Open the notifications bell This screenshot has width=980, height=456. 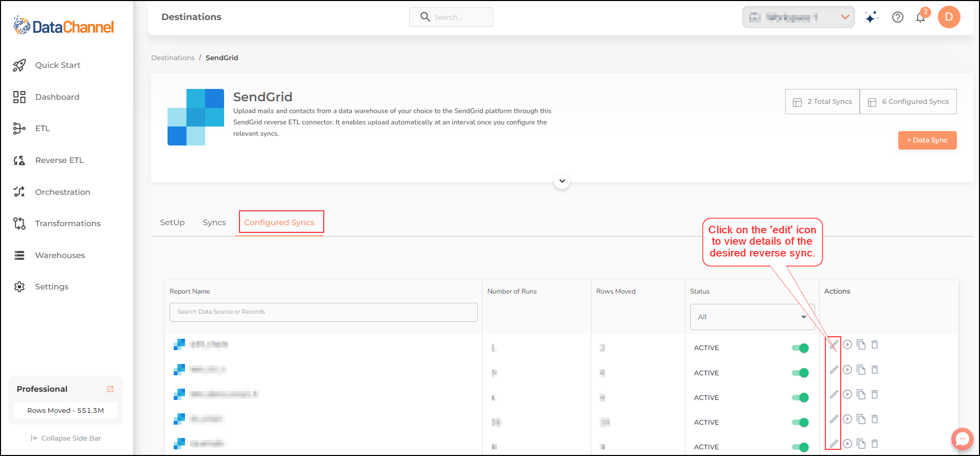[920, 17]
